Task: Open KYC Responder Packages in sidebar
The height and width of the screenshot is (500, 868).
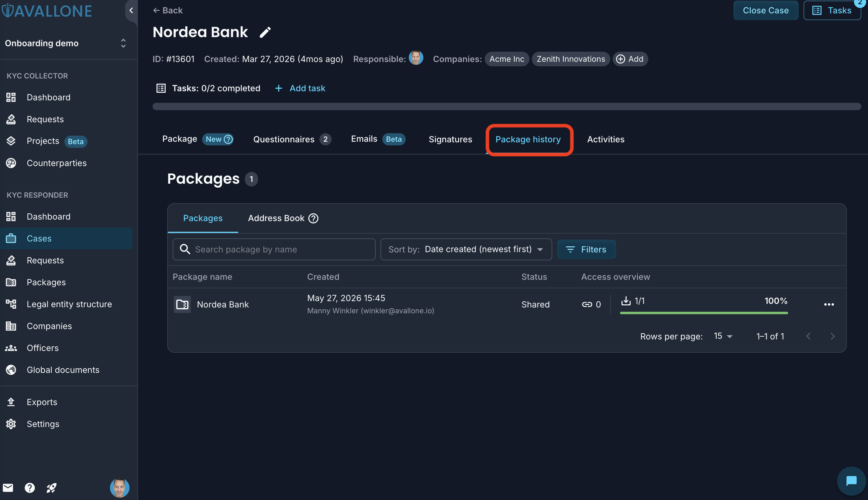Action: [66, 282]
